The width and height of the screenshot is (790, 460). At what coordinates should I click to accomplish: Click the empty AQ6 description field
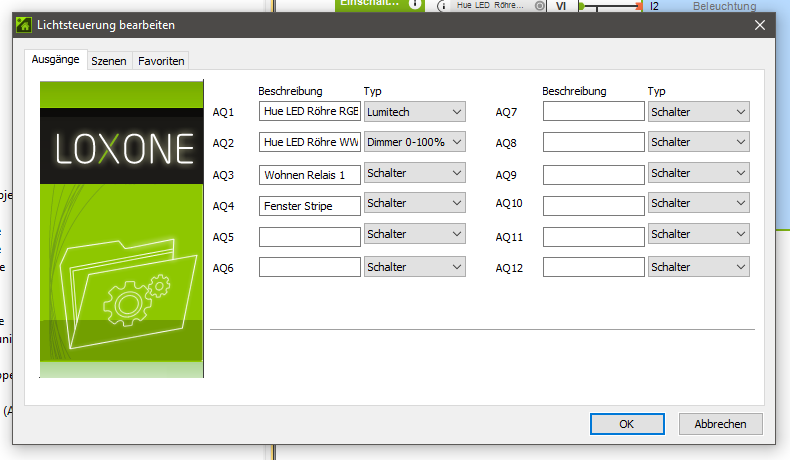[x=310, y=267]
